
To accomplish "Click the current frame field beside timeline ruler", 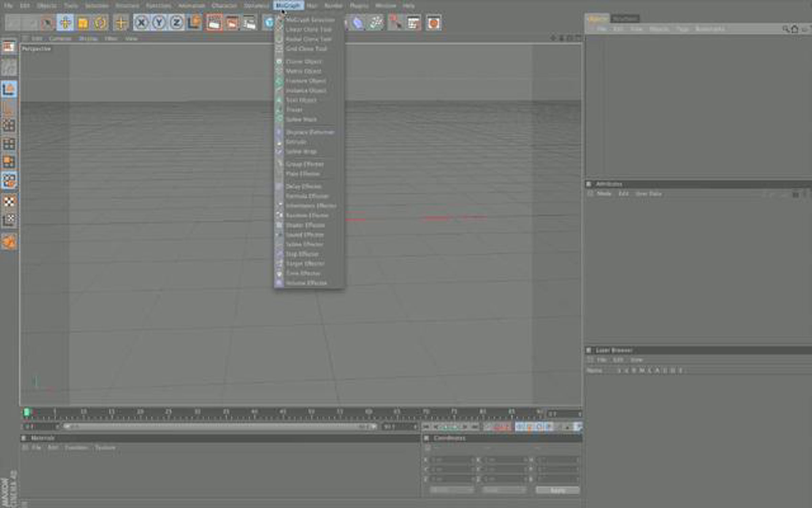I will (x=564, y=414).
